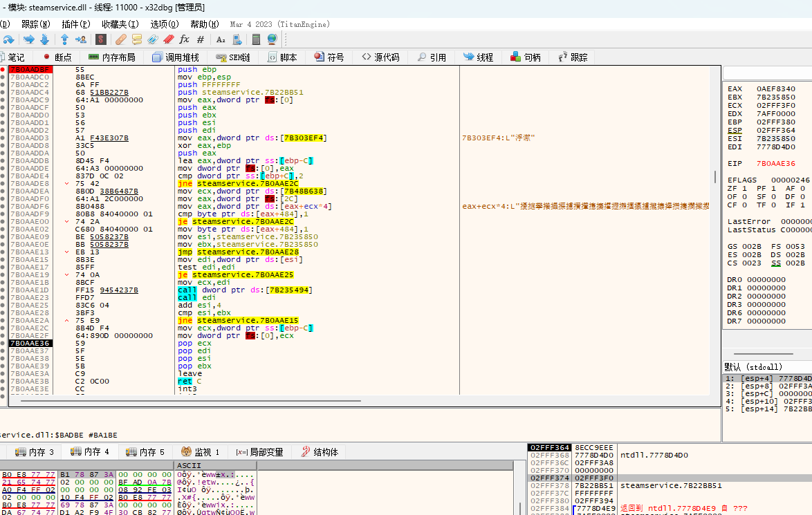812x515 pixels.
Task: Switch to the 调用堆栈 call stack tab
Action: tap(176, 57)
